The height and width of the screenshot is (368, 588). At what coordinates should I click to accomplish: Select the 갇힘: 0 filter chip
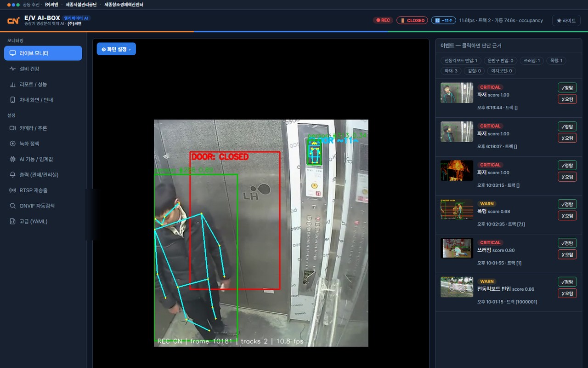(x=474, y=71)
